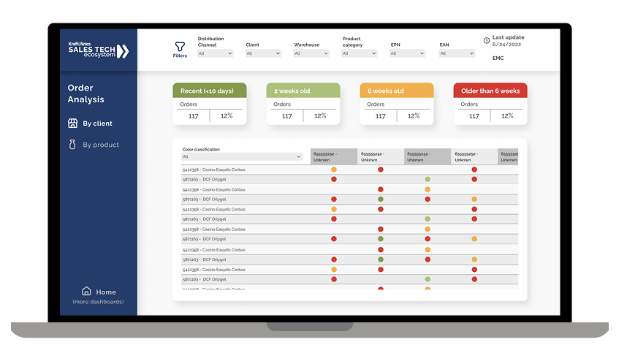This screenshot has height=364, width=627.
Task: Click the By client store icon
Action: 73,124
